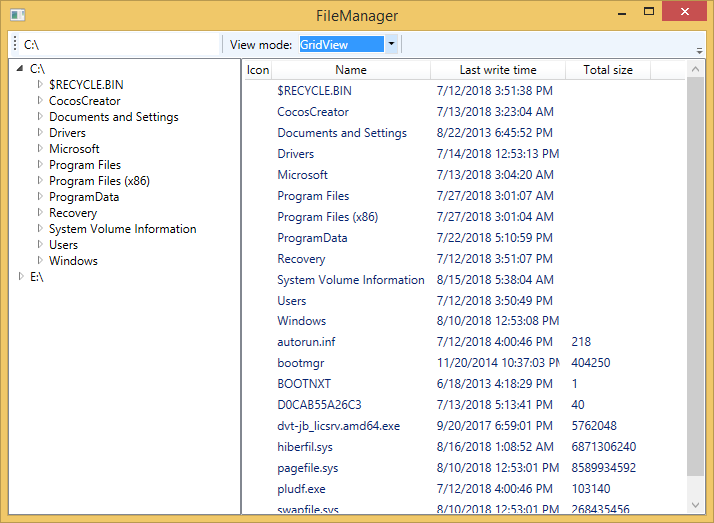
Task: Select Microsoft row in file list
Action: [x=464, y=174]
